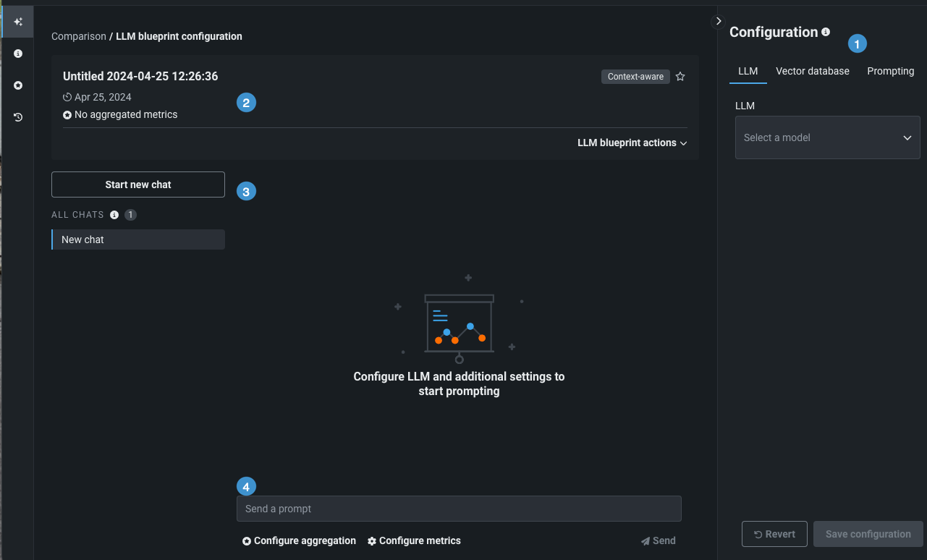The image size is (927, 560).
Task: Click the chat count badge beside All Chats
Action: 130,215
